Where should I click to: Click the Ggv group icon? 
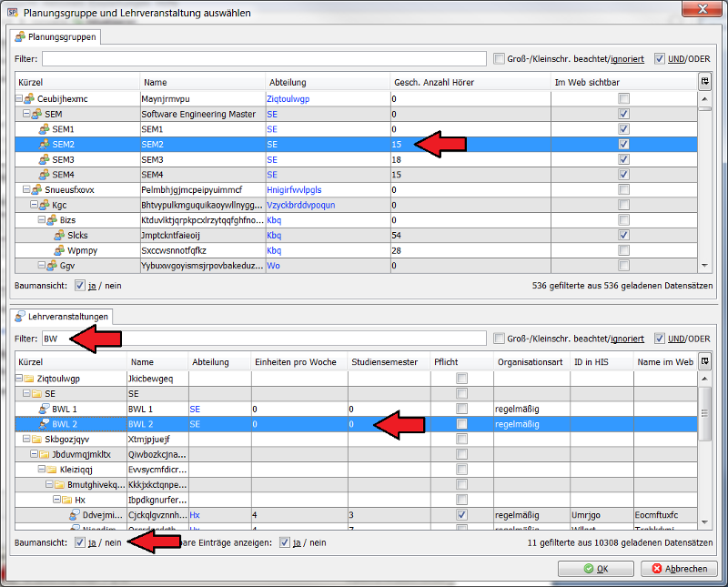tap(52, 266)
